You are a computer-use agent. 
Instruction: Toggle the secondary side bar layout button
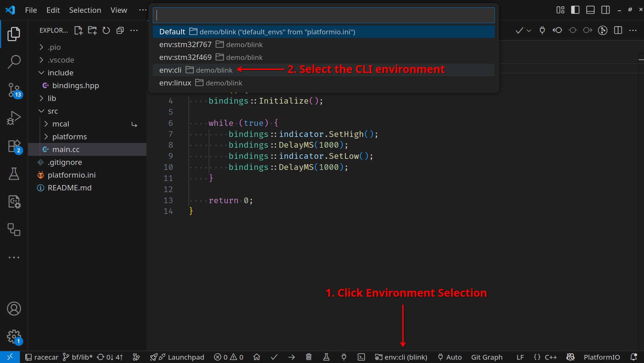pyautogui.click(x=605, y=10)
